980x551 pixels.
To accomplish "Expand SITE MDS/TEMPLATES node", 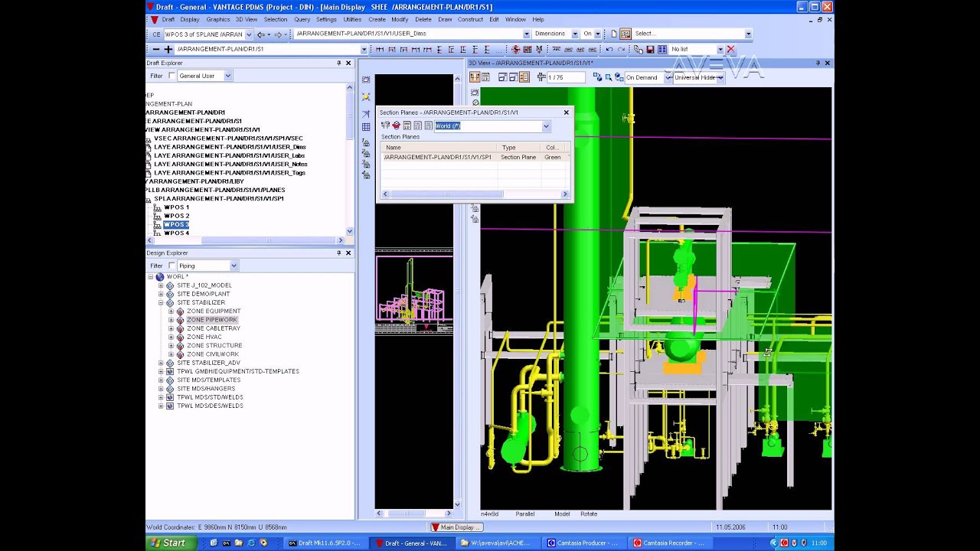I will point(161,380).
